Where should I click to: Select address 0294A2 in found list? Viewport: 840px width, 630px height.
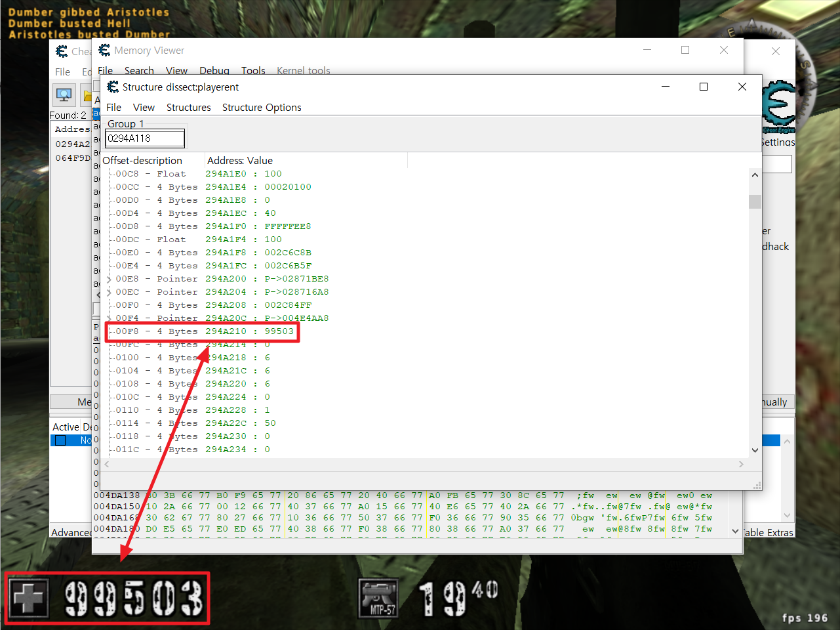tap(73, 144)
